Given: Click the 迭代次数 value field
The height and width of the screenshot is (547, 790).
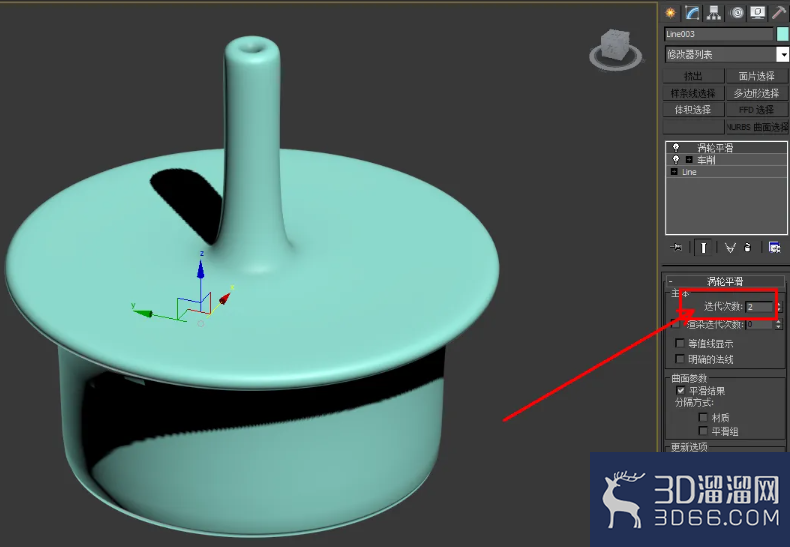Looking at the screenshot, I should tap(760, 306).
